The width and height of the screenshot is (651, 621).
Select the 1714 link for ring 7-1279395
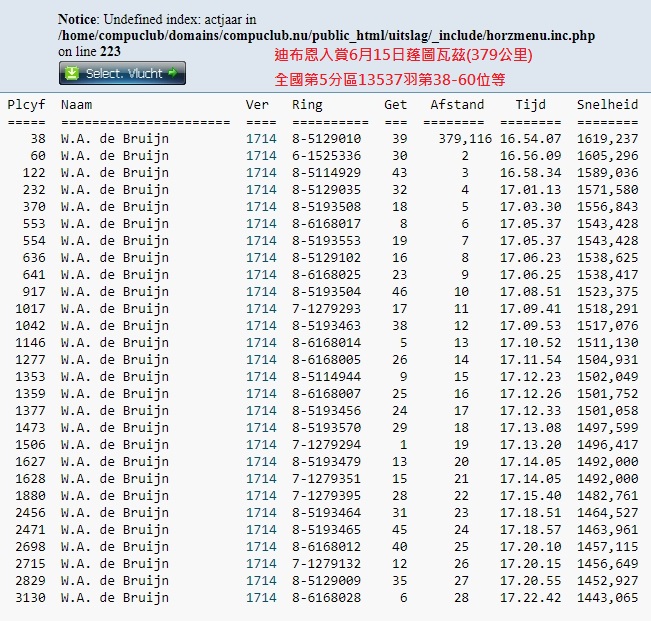[261, 496]
